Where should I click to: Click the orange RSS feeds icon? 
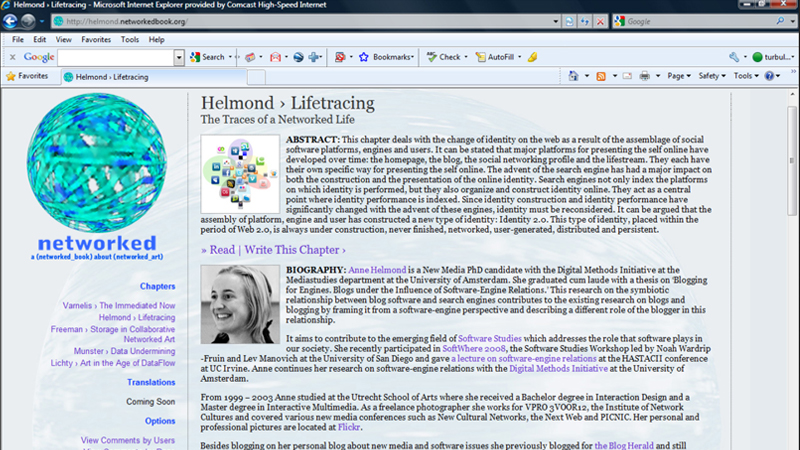click(601, 76)
